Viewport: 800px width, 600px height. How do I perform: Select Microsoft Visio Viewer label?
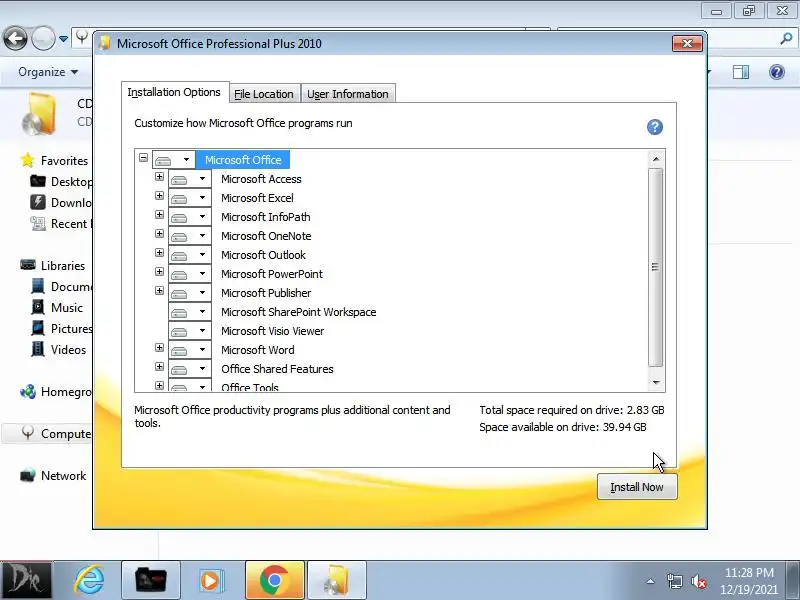coord(272,331)
